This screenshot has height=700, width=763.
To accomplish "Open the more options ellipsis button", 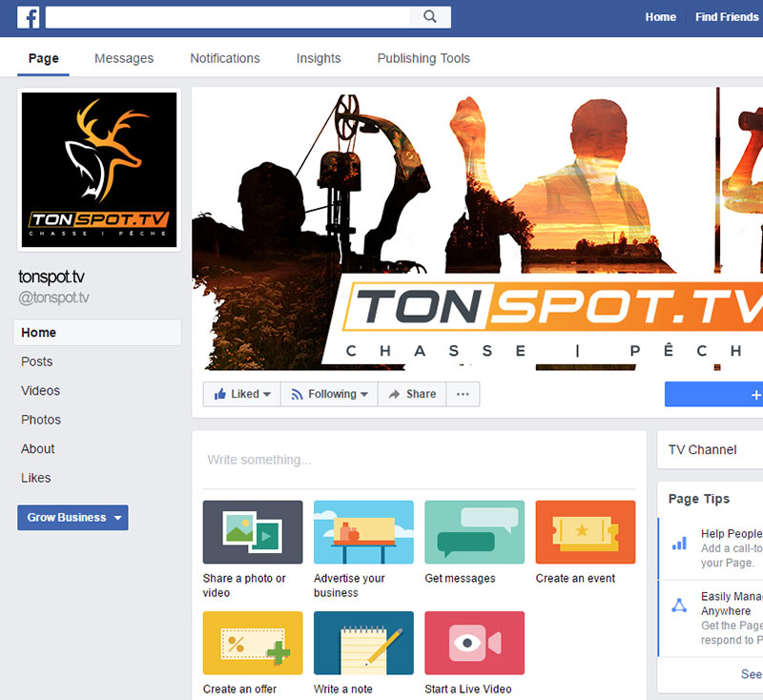I will coord(463,394).
